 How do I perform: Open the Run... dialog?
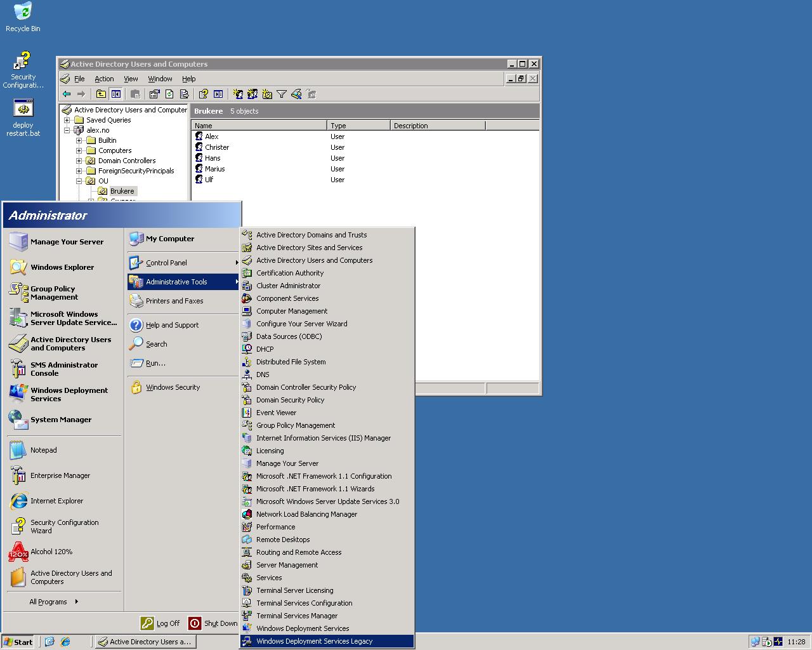pos(183,363)
